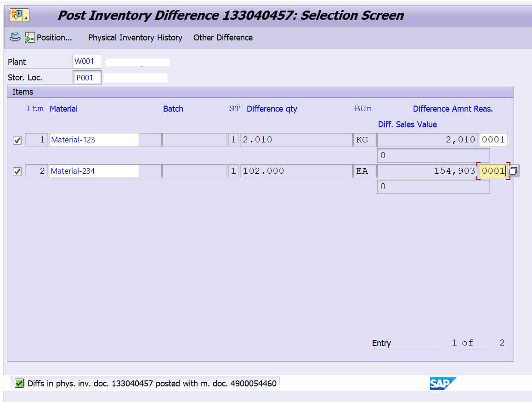Open the menu icon left of the title
532x402 pixels.
click(x=19, y=15)
